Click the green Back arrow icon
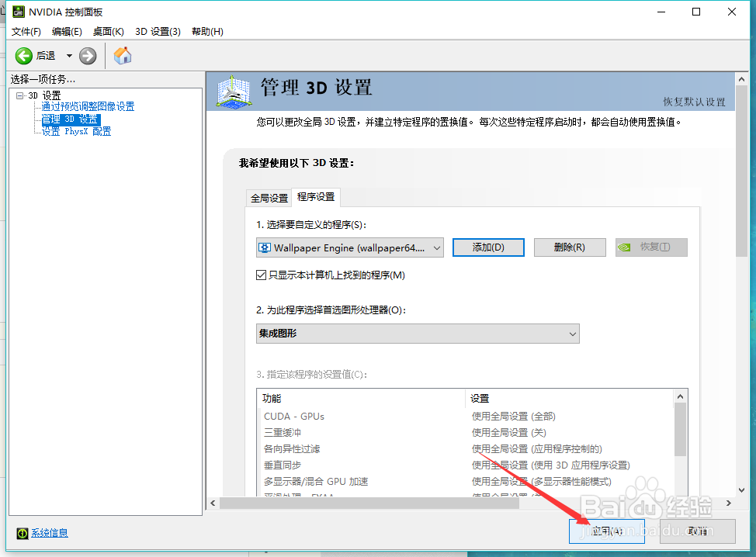This screenshot has height=557, width=756. coord(23,56)
